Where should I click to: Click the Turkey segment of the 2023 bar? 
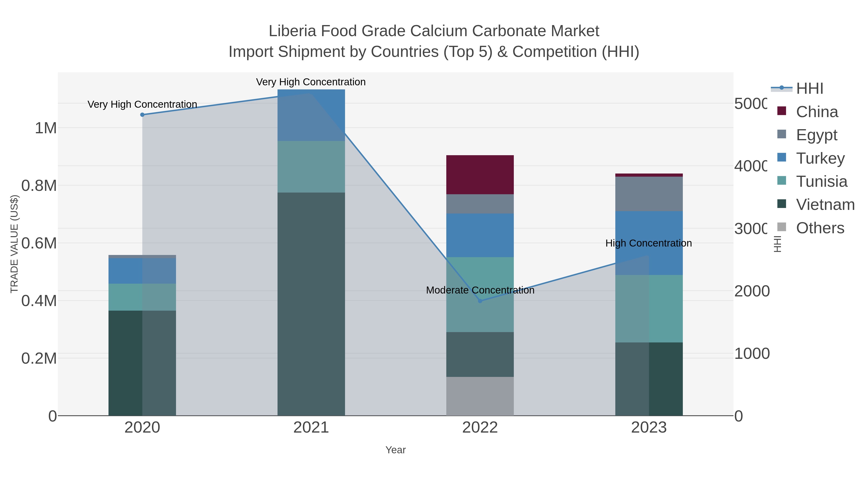649,243
